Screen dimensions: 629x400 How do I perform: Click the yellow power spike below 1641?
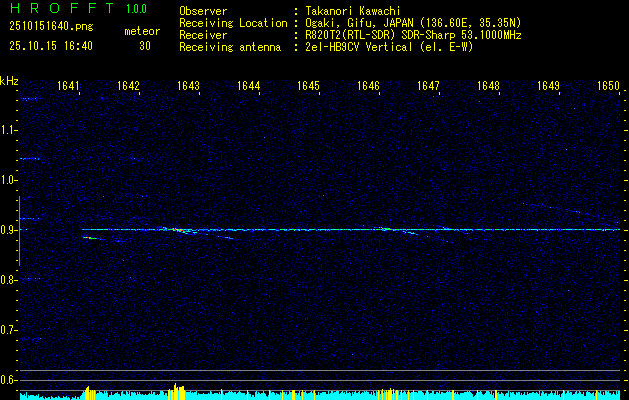pos(90,393)
